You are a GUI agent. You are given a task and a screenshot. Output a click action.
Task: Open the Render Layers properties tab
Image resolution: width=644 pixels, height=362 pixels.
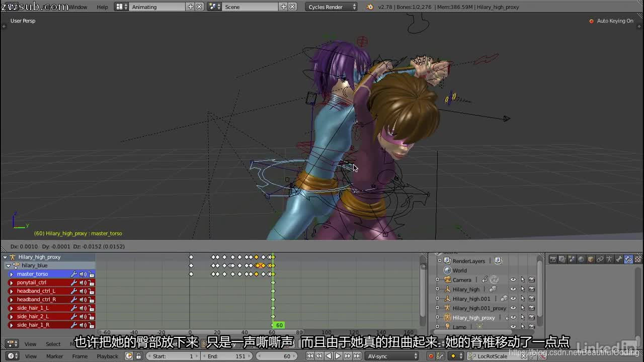tap(562, 259)
